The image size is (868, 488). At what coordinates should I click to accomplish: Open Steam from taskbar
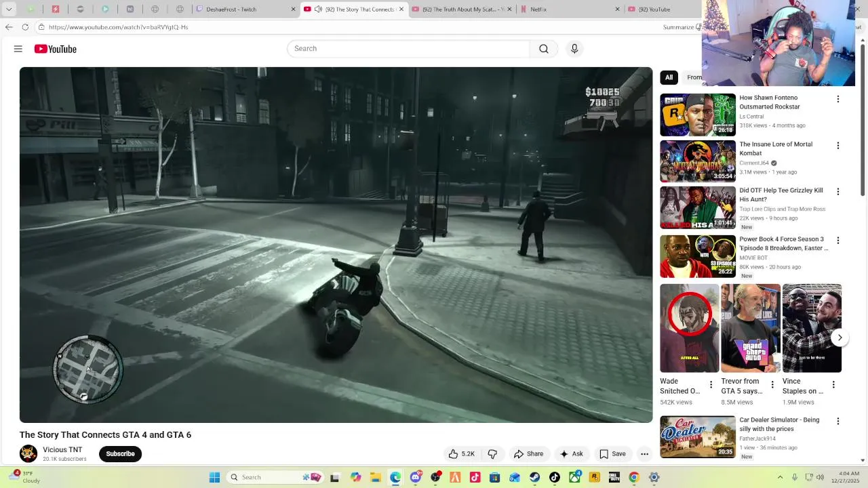(534, 477)
